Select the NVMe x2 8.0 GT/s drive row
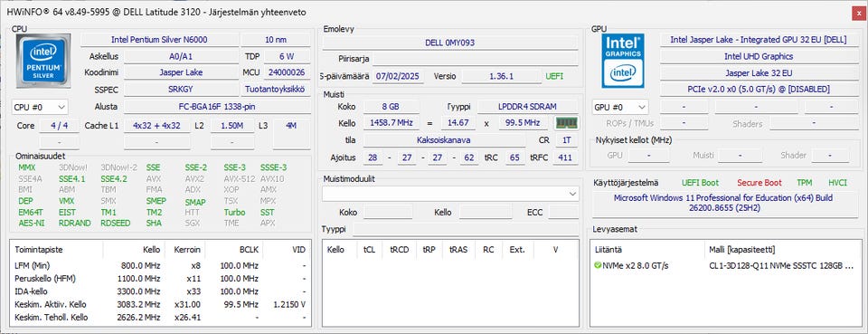Viewport: 868px width, 334px height. point(726,265)
